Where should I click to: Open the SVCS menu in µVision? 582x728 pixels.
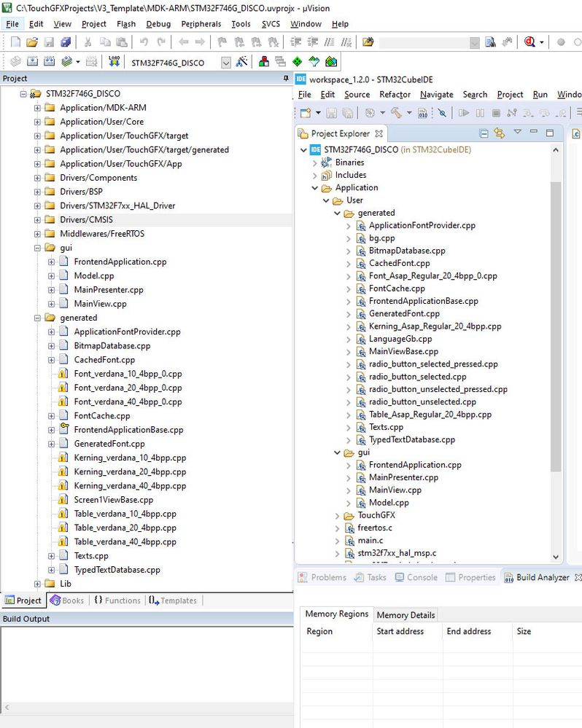[271, 24]
